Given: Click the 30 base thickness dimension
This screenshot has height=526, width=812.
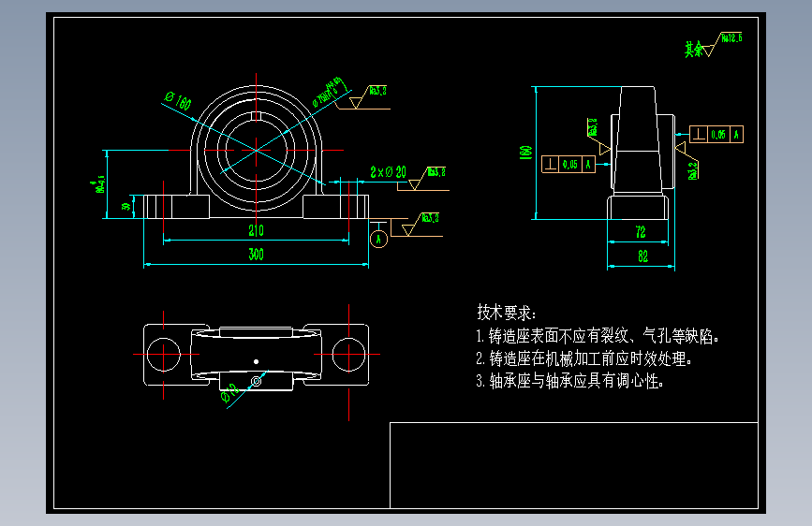Looking at the screenshot, I should point(125,207).
